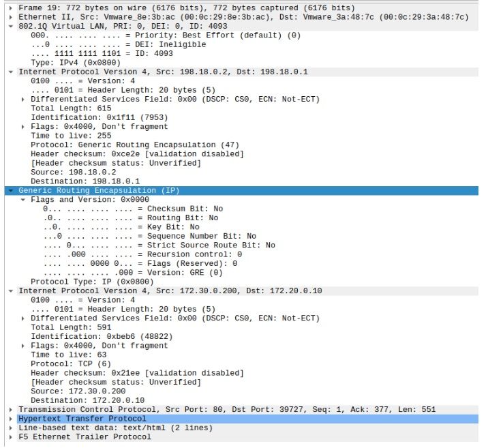
Task: Expand Line-based text data node
Action: (x=11, y=428)
